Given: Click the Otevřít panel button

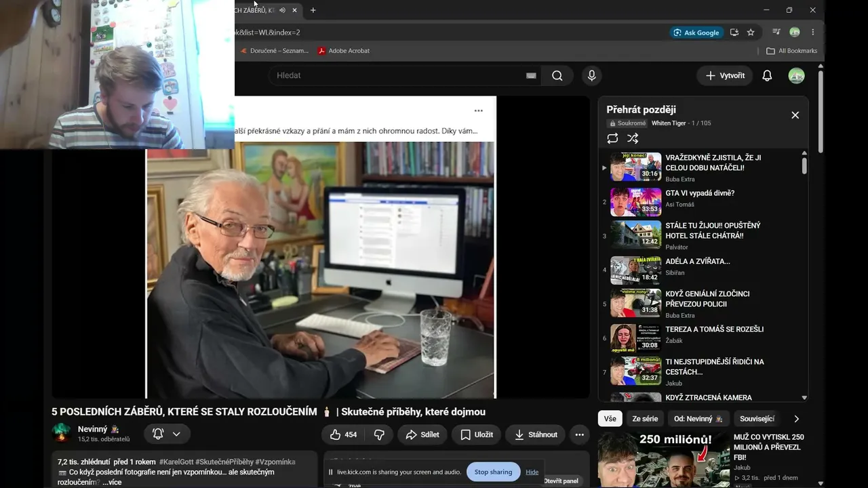Looking at the screenshot, I should pos(561,481).
